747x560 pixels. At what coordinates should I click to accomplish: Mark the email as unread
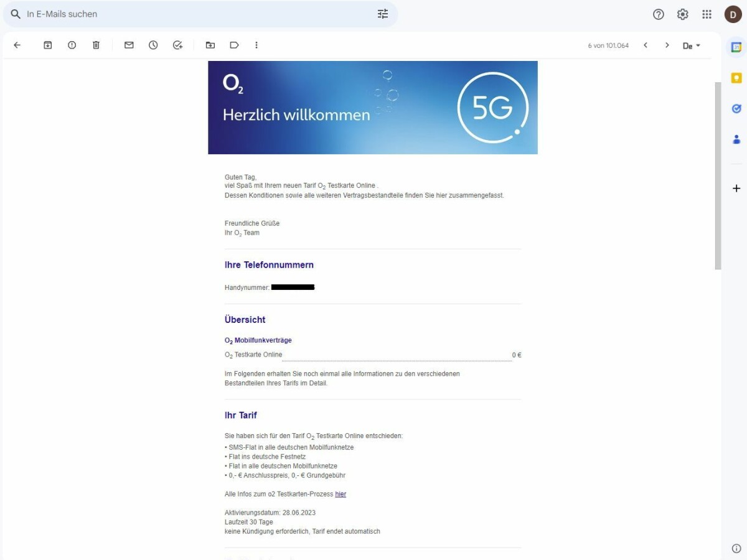click(x=129, y=45)
